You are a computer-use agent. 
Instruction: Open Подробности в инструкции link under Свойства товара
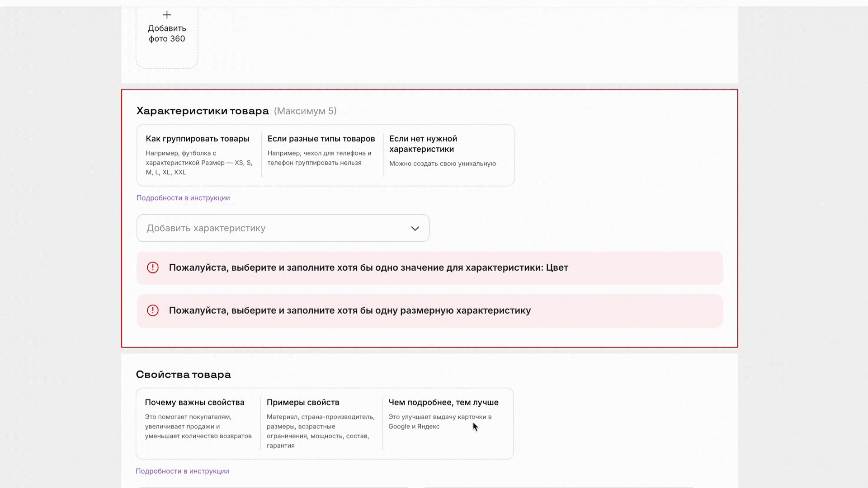click(x=182, y=471)
